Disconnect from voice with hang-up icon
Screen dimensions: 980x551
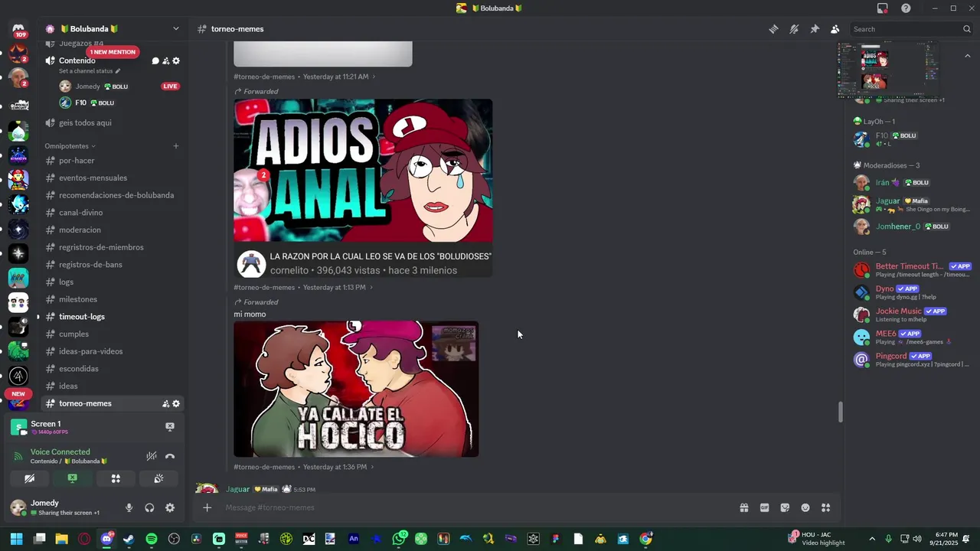click(x=170, y=456)
